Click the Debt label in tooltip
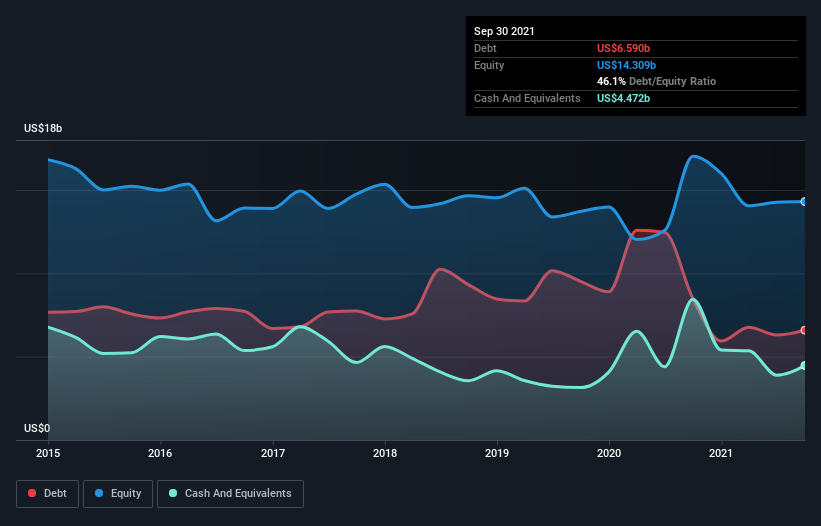This screenshot has width=821, height=526. (x=485, y=48)
